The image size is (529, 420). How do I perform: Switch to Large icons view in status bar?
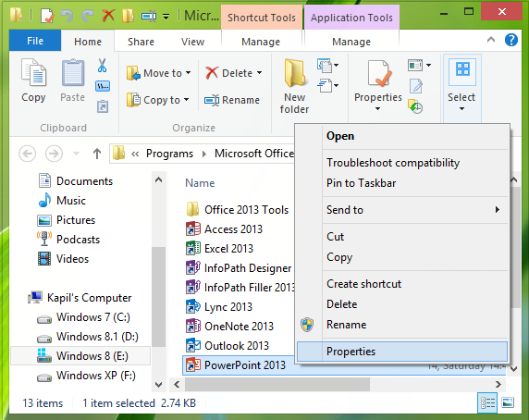(508, 402)
